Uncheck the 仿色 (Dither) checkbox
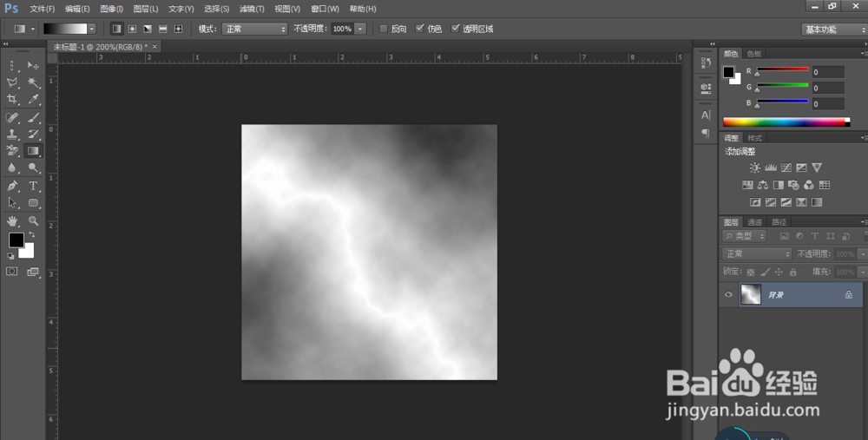This screenshot has height=440, width=868. tap(419, 29)
